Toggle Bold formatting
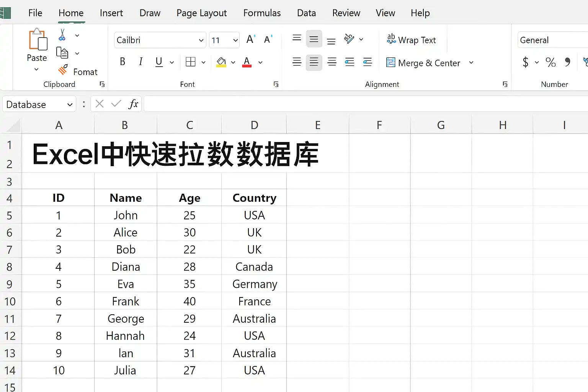 tap(122, 62)
